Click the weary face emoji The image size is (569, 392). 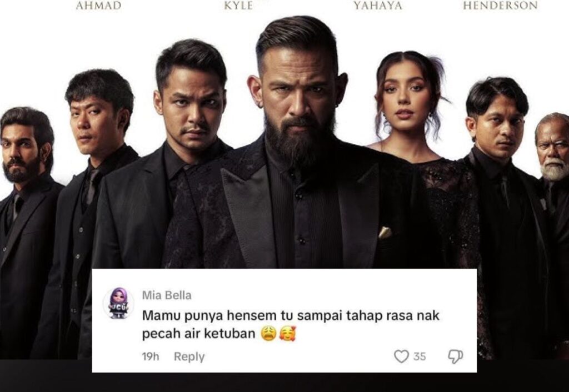coord(268,333)
